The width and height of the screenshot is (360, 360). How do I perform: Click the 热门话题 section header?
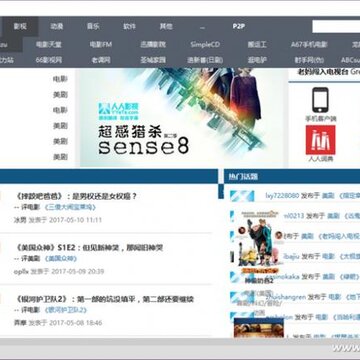pyautogui.click(x=243, y=177)
